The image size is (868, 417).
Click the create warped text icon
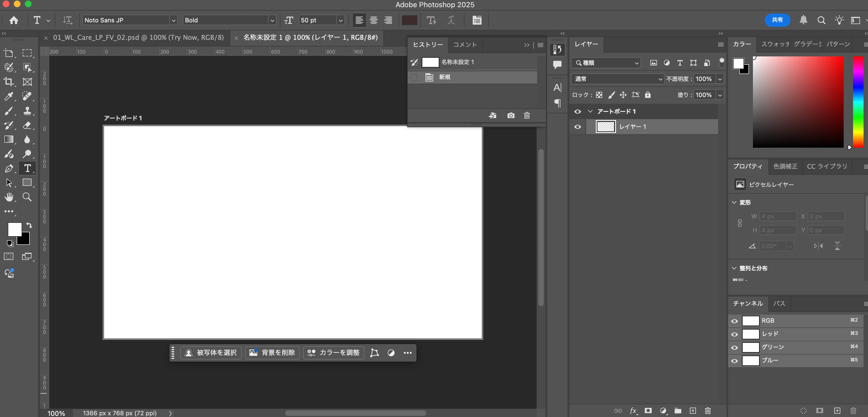pyautogui.click(x=451, y=20)
